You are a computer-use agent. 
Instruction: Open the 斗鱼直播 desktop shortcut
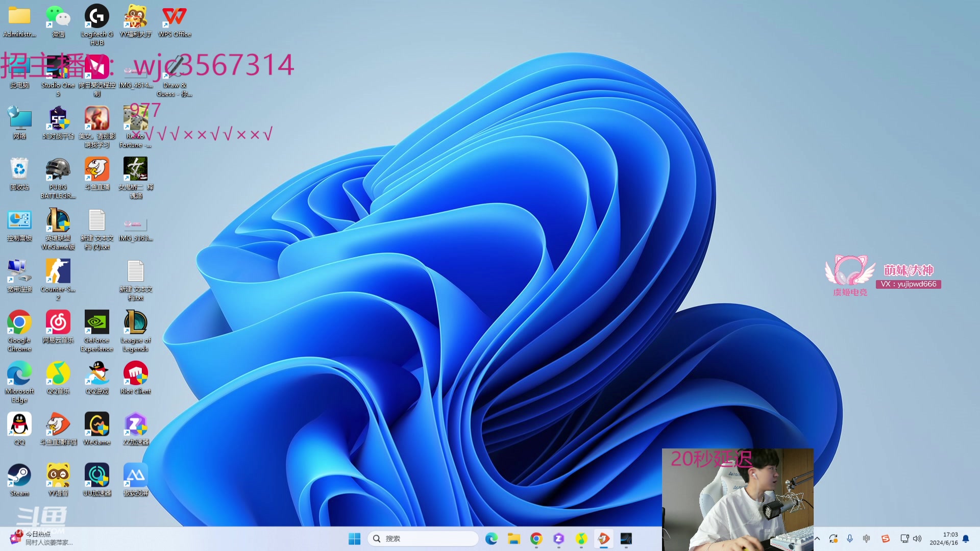[97, 174]
